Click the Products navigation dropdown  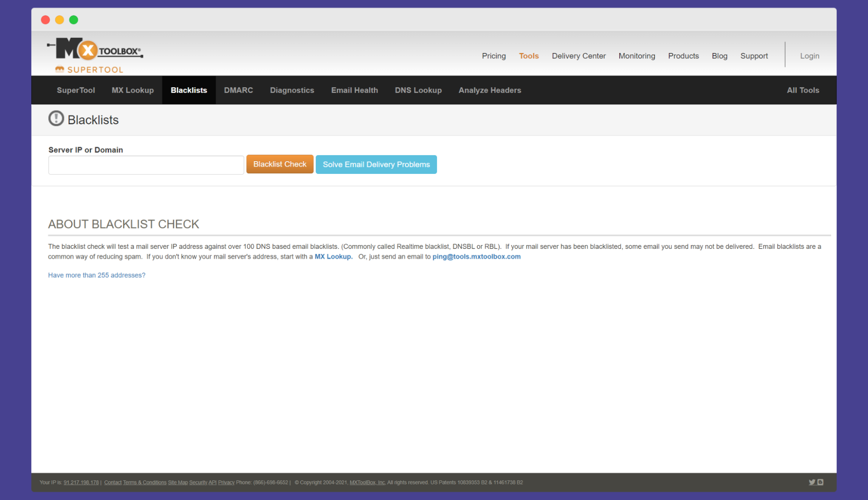[x=683, y=56]
